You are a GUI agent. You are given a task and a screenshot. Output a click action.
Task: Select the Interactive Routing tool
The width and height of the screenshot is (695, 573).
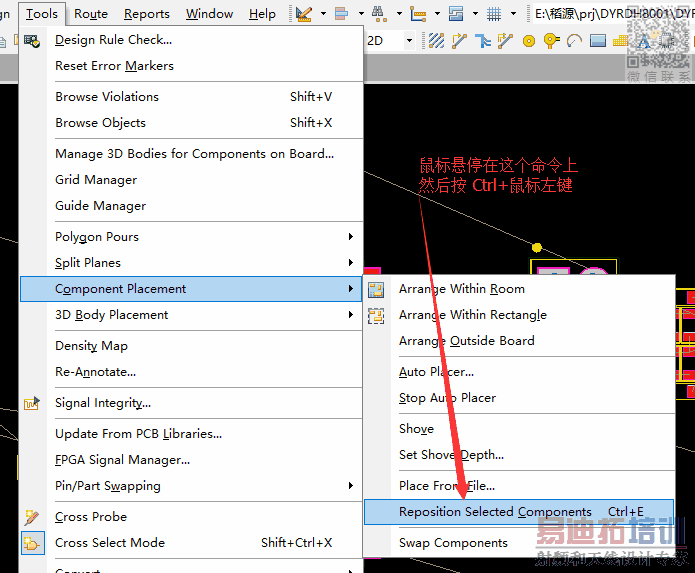[459, 41]
